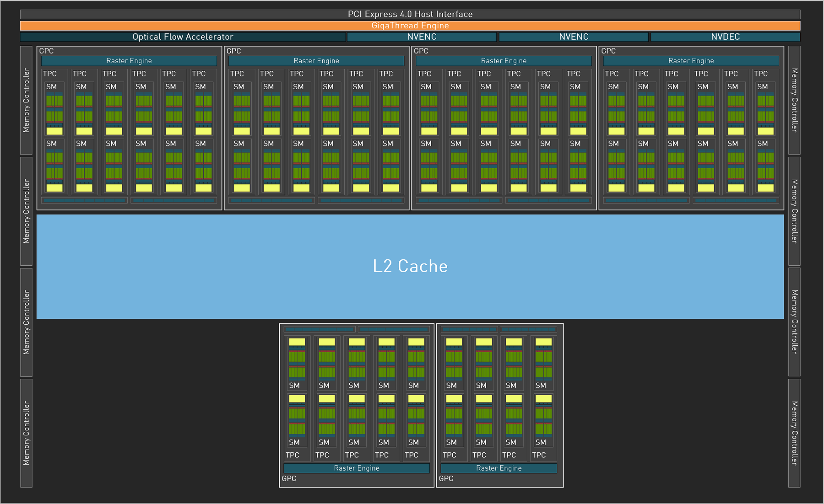The width and height of the screenshot is (824, 504).
Task: Click the first TPC label in top-left GPC
Action: (x=50, y=74)
